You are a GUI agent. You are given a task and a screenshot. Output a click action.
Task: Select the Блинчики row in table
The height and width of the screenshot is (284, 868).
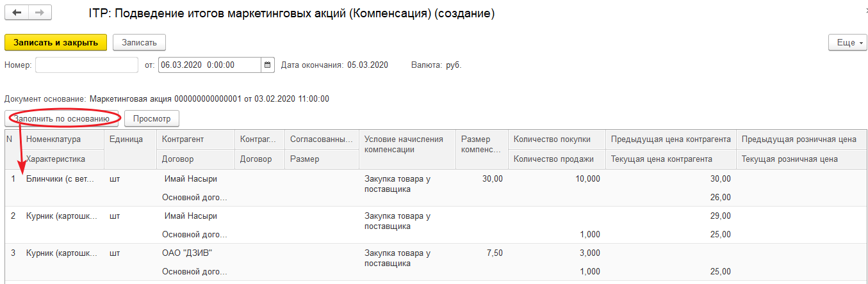[x=60, y=179]
